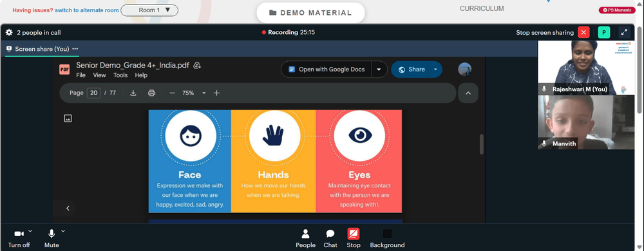This screenshot has height=251, width=644.
Task: Click the Face icon on slide
Action: [191, 136]
